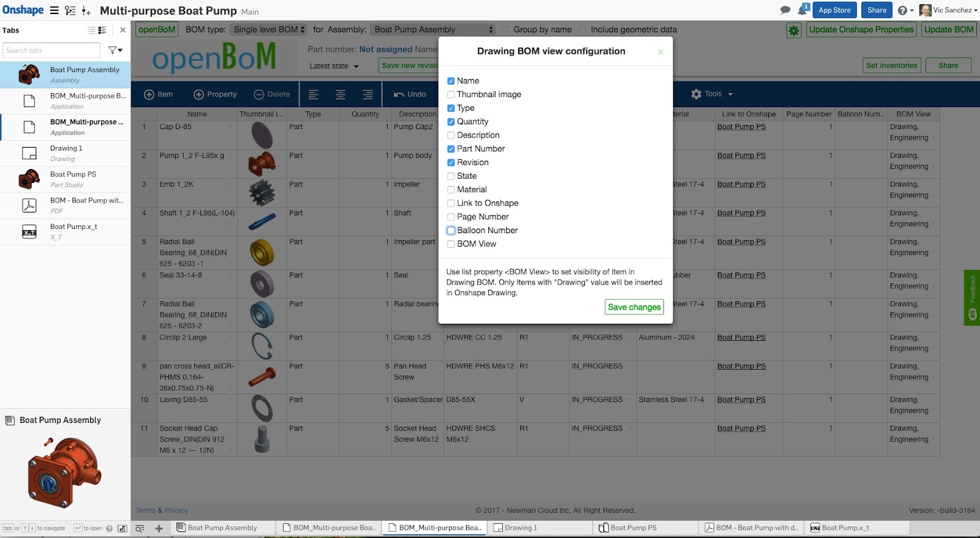
Task: Align left using the toolbar icon
Action: [x=314, y=94]
